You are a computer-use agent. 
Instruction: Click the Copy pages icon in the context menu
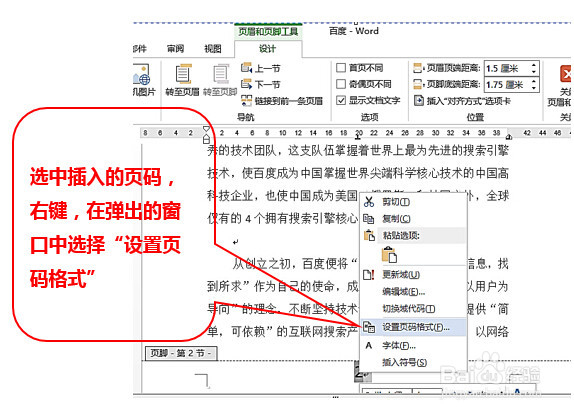369,219
